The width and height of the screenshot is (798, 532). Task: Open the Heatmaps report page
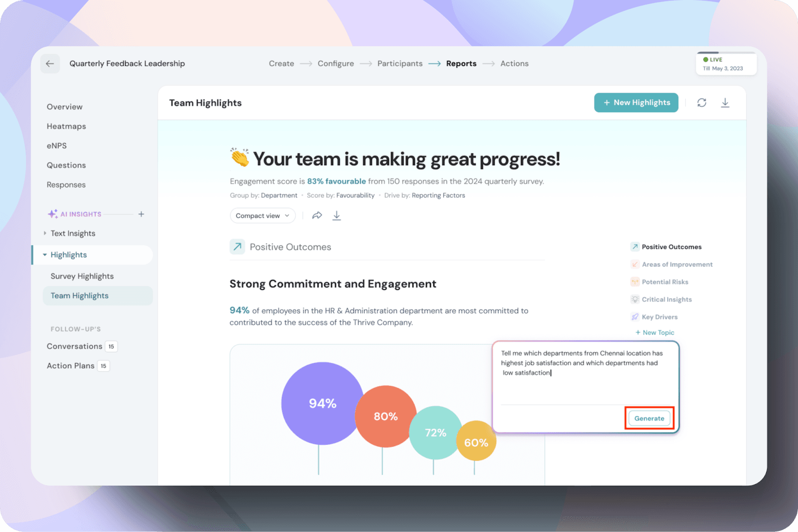66,126
